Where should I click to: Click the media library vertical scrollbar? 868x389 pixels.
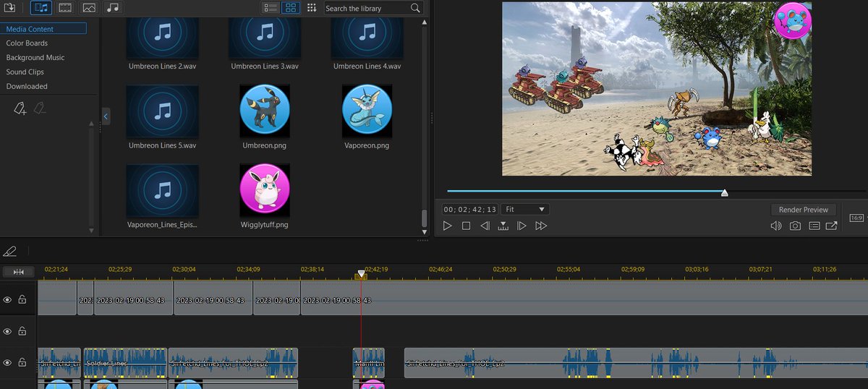tap(425, 218)
